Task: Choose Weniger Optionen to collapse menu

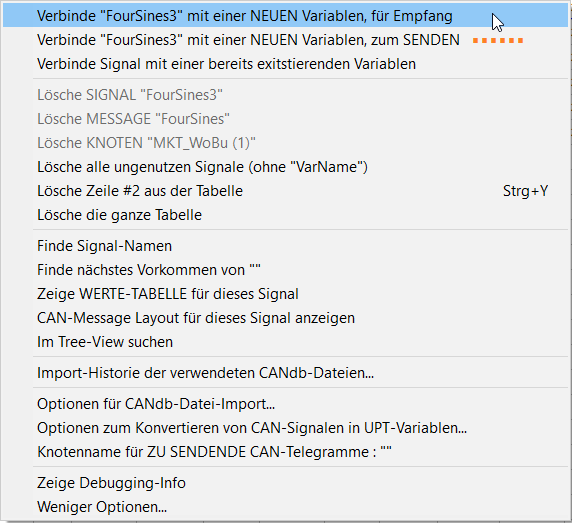Action: [x=286, y=507]
